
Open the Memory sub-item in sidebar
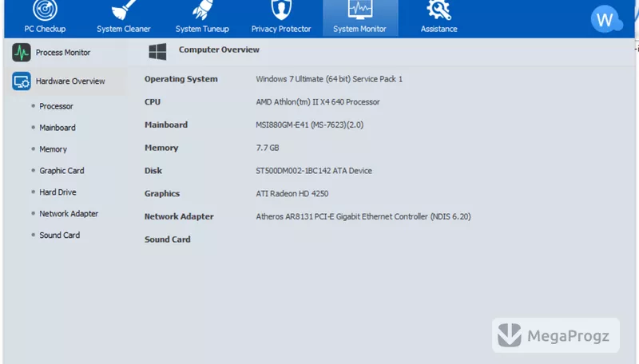[x=53, y=149]
